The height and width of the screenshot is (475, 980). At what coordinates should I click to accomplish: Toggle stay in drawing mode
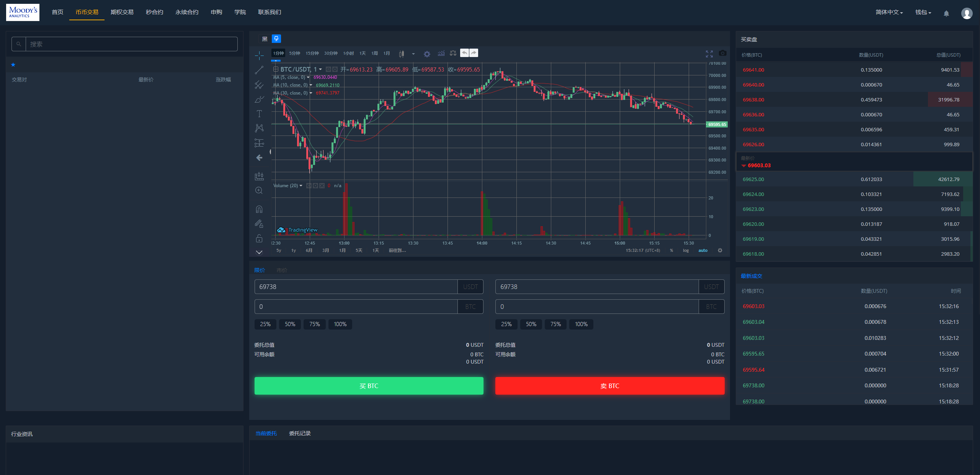coord(259,224)
